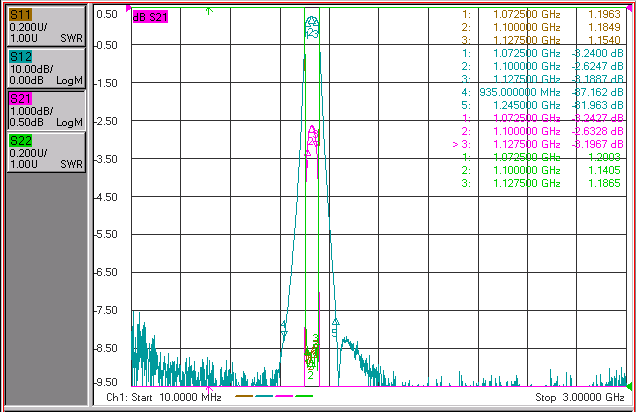Select the S11 SWR trace button
The width and height of the screenshot is (636, 412).
[46, 26]
